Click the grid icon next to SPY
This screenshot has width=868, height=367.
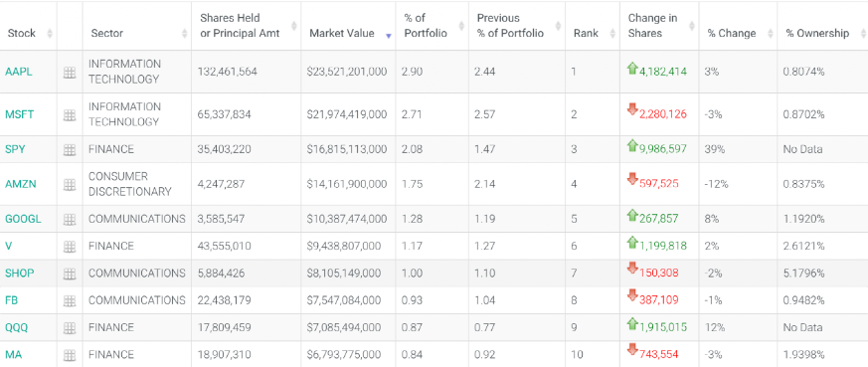tap(70, 149)
